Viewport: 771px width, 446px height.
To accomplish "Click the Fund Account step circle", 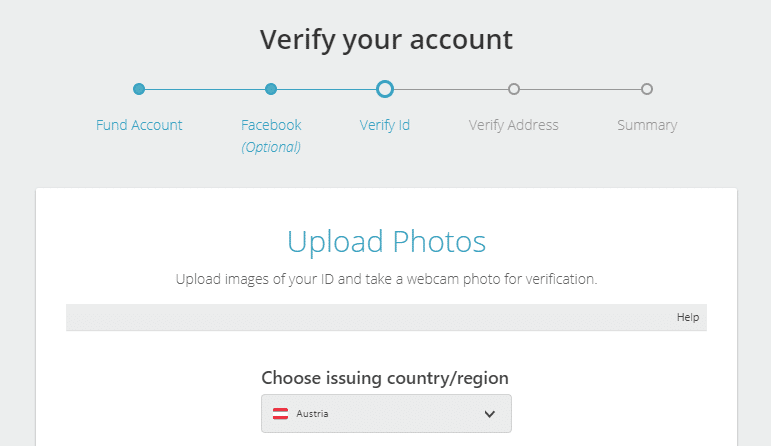I will 139,89.
